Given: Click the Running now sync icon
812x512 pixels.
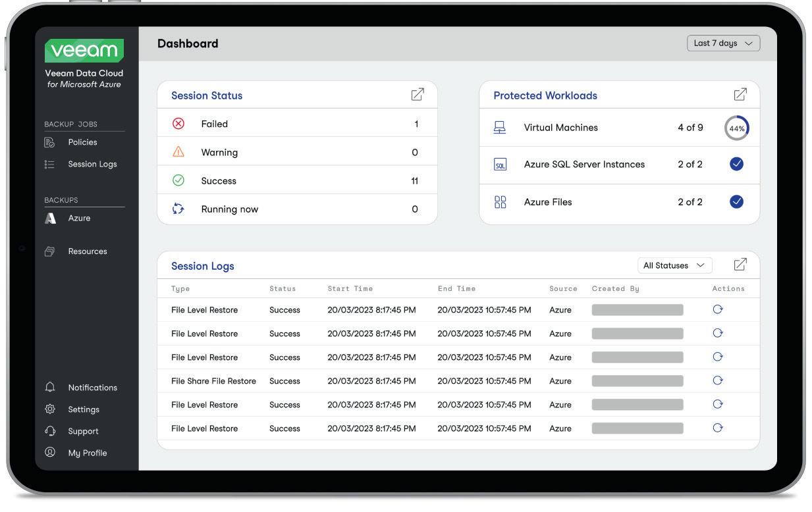Looking at the screenshot, I should pos(178,209).
